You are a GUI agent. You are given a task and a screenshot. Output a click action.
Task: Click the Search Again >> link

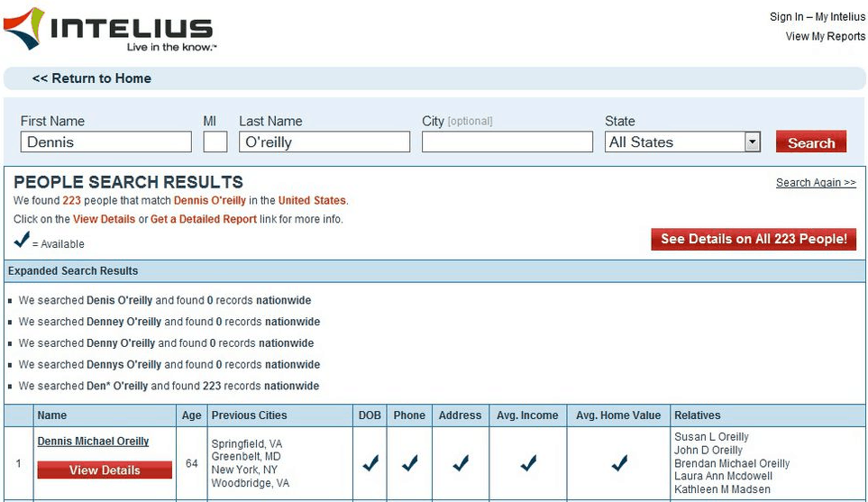(816, 183)
